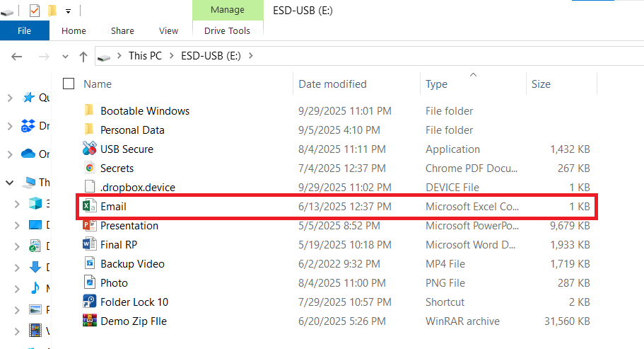Image resolution: width=644 pixels, height=349 pixels.
Task: Open the Drive Tools tab
Action: pos(227,31)
